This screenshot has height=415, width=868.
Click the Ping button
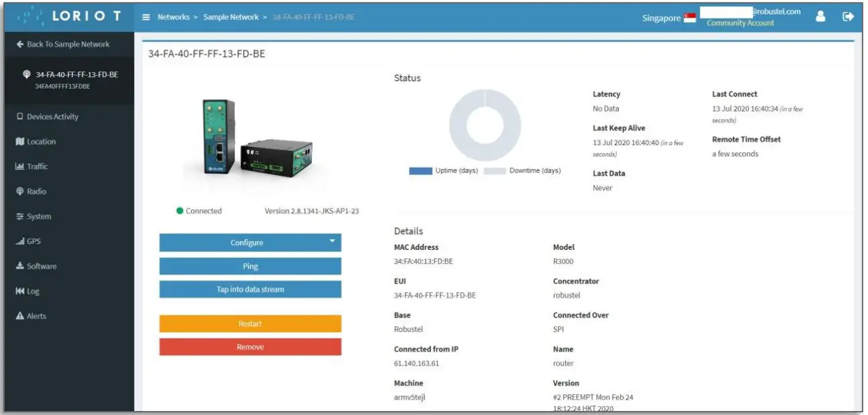pyautogui.click(x=250, y=266)
